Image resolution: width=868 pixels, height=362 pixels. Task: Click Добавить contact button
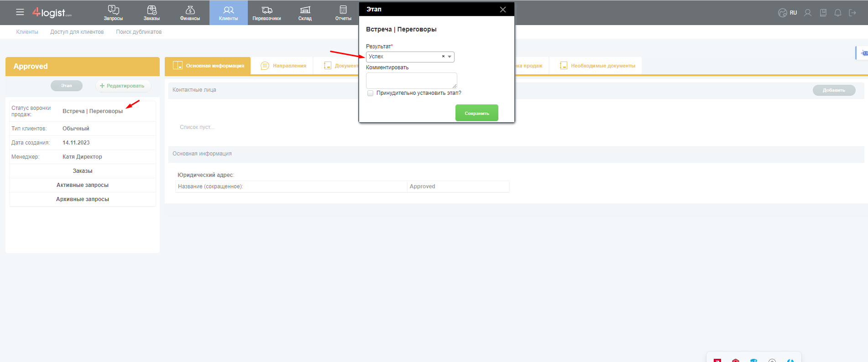[x=834, y=90]
